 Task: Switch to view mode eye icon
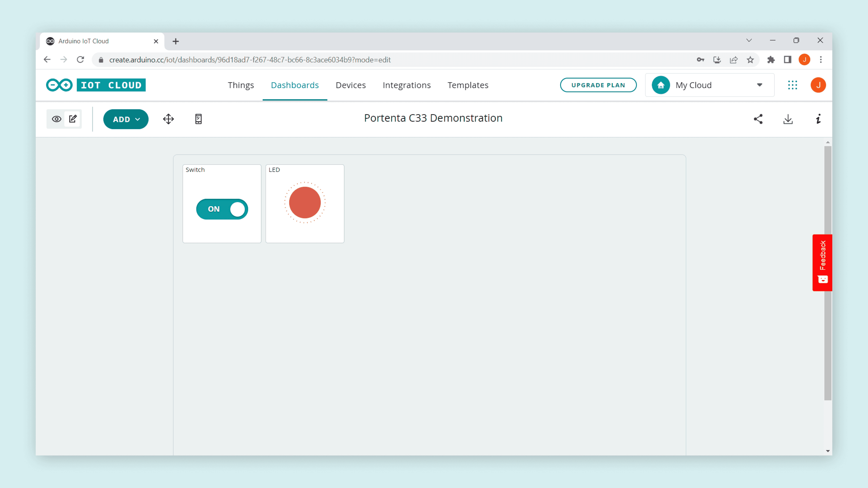(56, 119)
